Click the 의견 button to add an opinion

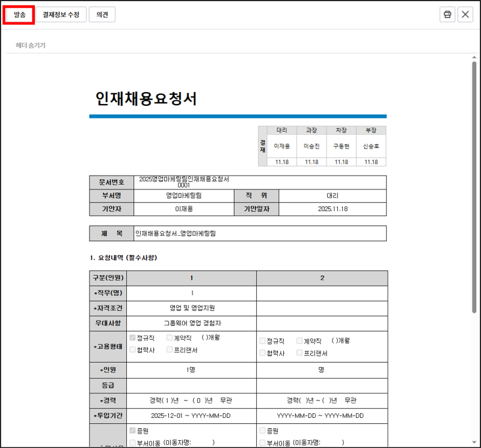pyautogui.click(x=102, y=14)
